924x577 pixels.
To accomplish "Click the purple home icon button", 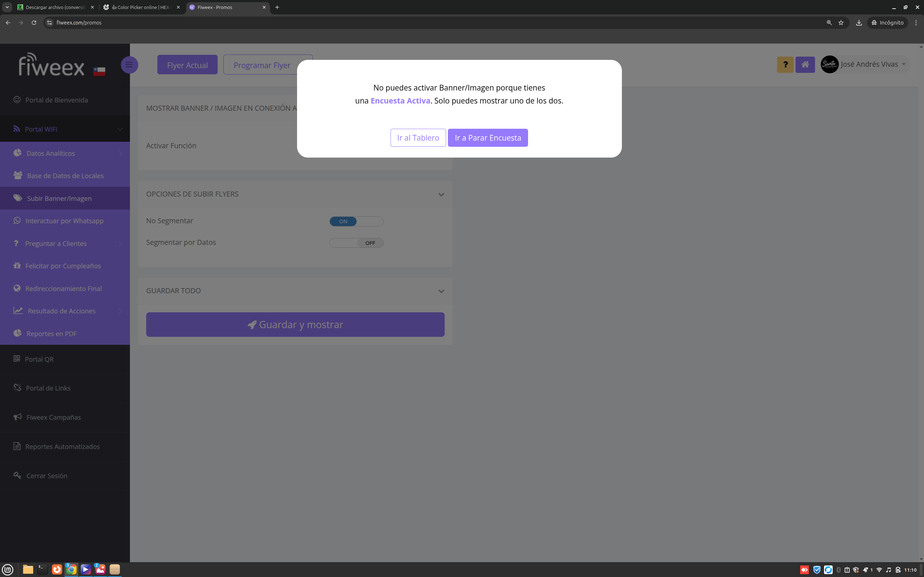I will tap(805, 65).
